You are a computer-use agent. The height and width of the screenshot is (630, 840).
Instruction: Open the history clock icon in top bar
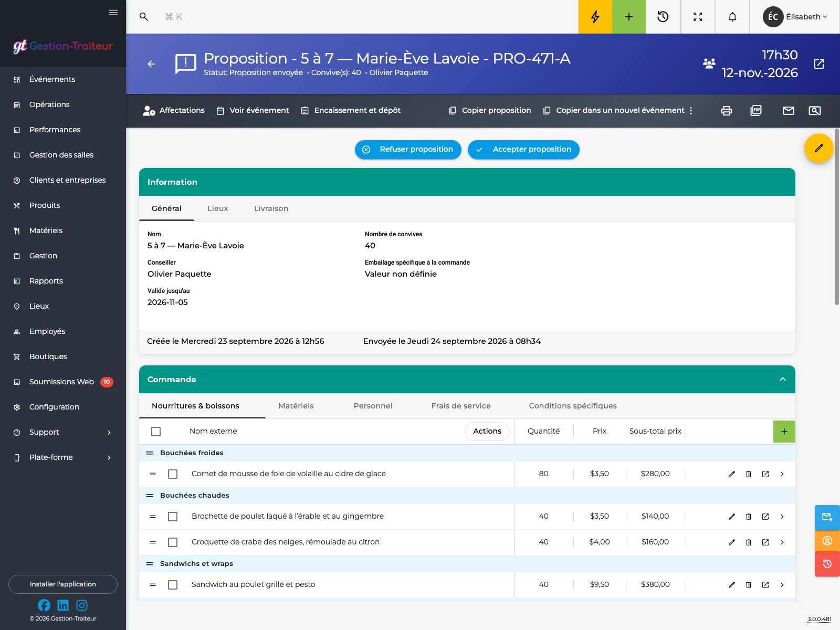click(663, 17)
